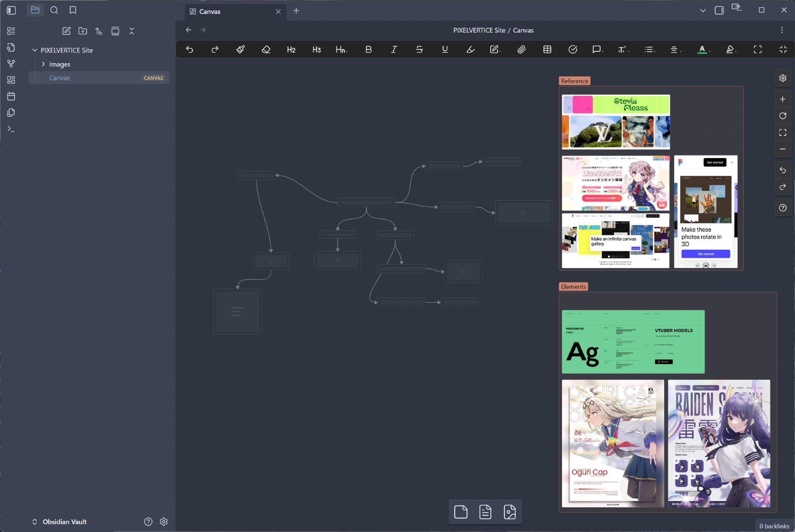Toggle the right sidebar panel

[x=719, y=10]
